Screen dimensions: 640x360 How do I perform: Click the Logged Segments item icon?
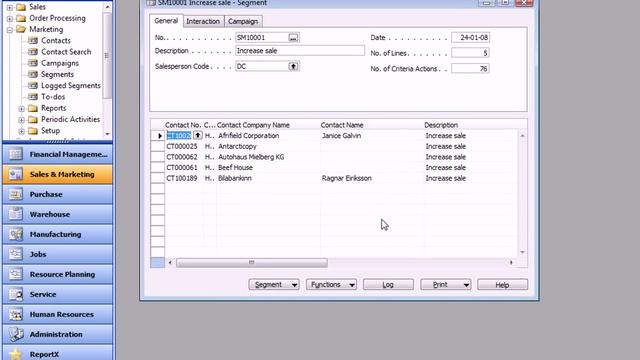point(33,86)
